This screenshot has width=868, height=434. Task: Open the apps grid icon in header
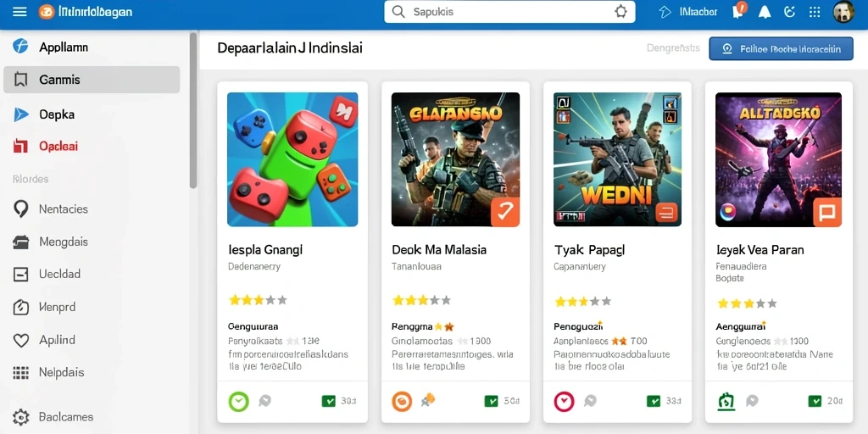[815, 12]
